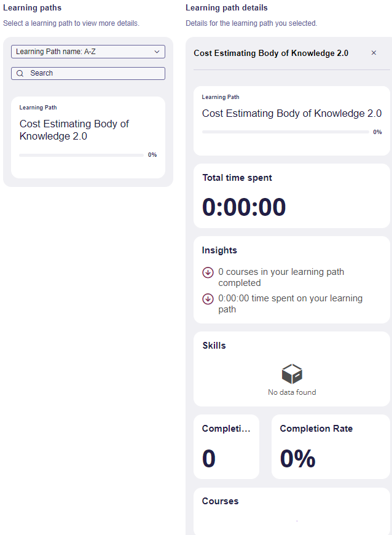
Task: Open the 'Learning Path name: A-Z' sort dropdown
Action: (88, 52)
